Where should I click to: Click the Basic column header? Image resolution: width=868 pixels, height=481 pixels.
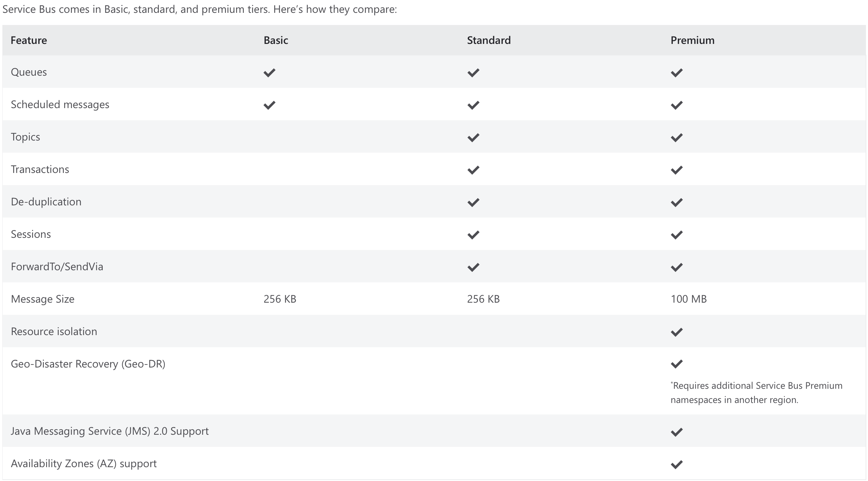(x=276, y=40)
